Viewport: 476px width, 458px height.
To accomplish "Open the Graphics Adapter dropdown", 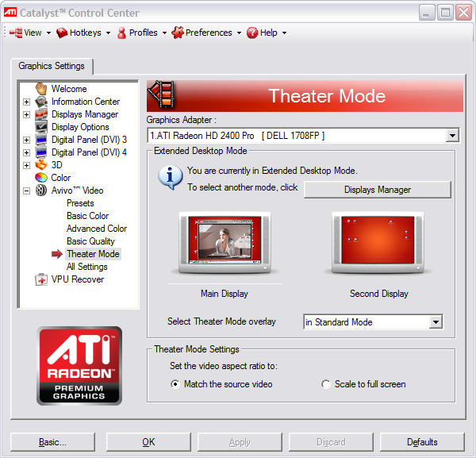I will (x=452, y=136).
